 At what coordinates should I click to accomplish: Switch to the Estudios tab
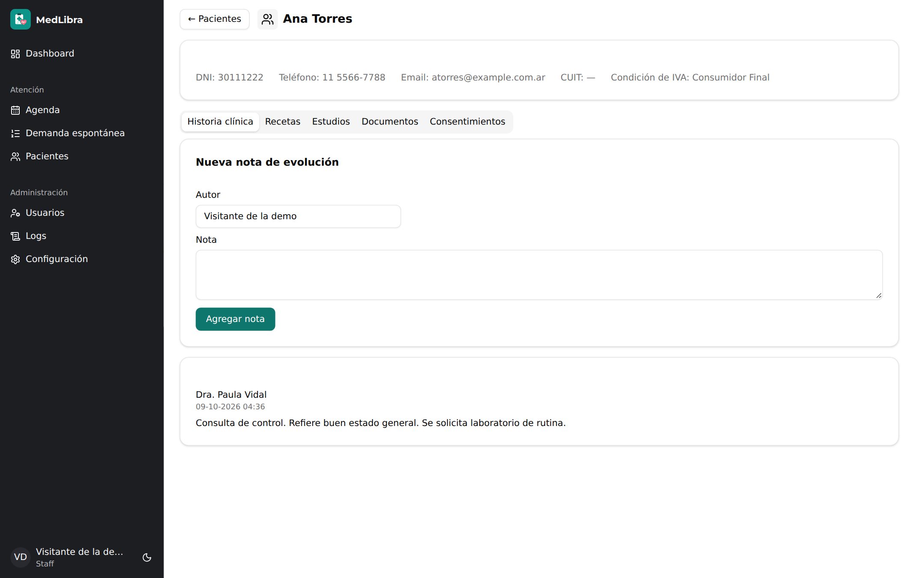[x=331, y=122]
